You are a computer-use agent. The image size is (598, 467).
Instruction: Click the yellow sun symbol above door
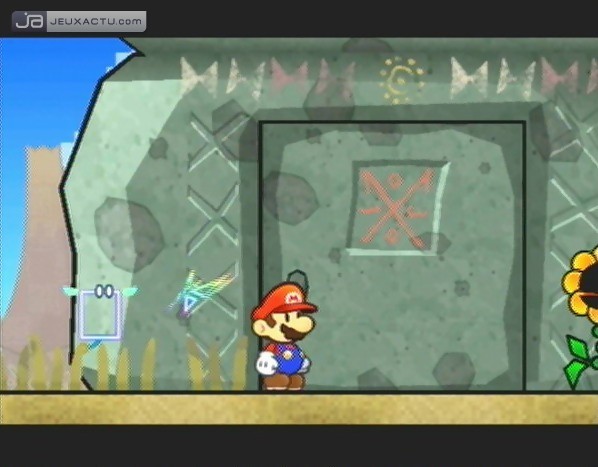[401, 80]
